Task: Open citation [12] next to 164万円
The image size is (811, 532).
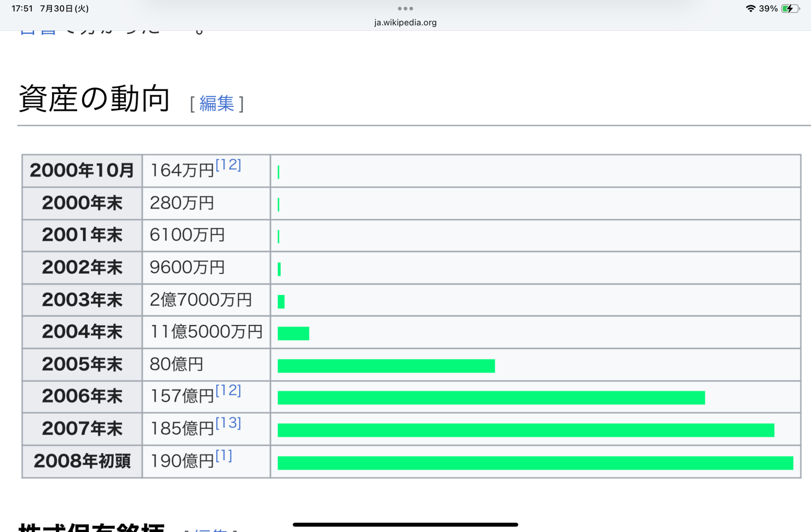Action: (x=228, y=165)
